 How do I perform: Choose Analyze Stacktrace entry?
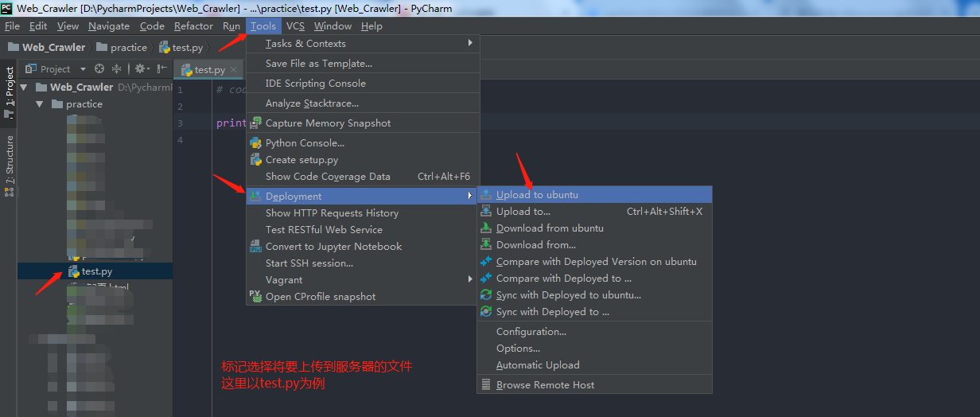tap(363, 103)
